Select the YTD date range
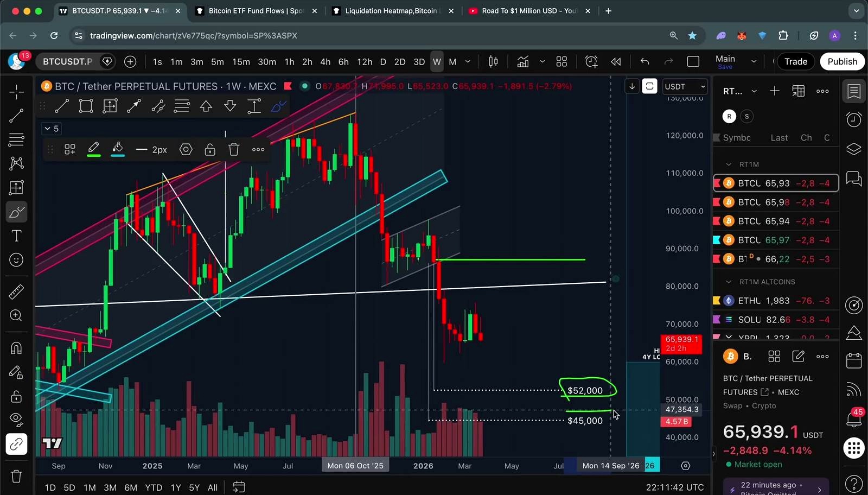The width and height of the screenshot is (868, 495). pos(154,487)
